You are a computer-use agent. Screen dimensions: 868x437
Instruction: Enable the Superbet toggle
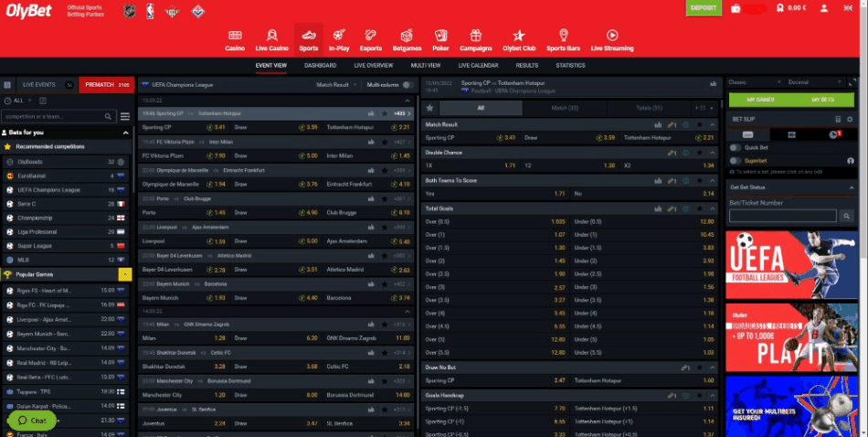pos(735,161)
